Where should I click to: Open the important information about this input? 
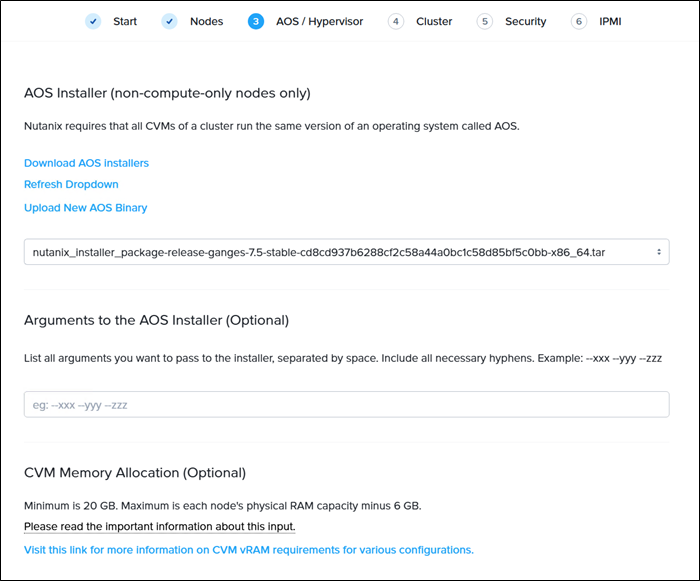[x=160, y=527]
